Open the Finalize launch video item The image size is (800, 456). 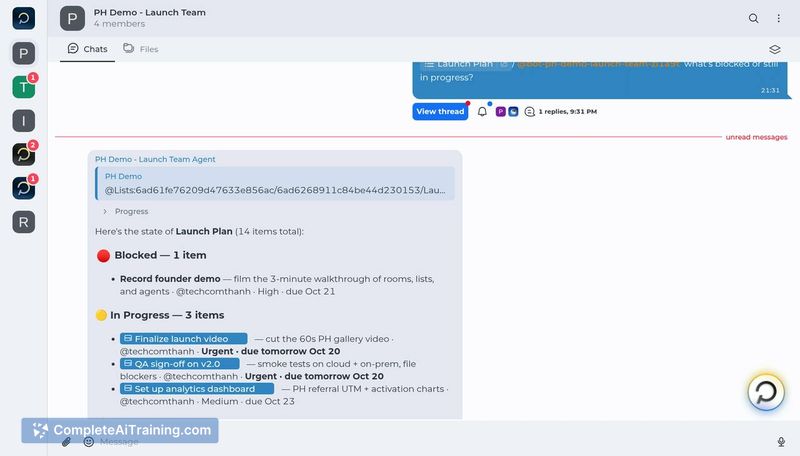tap(184, 339)
